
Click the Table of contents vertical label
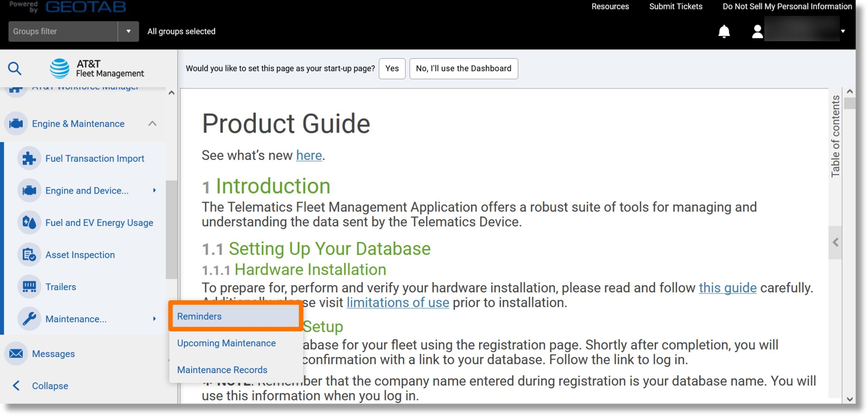point(835,136)
